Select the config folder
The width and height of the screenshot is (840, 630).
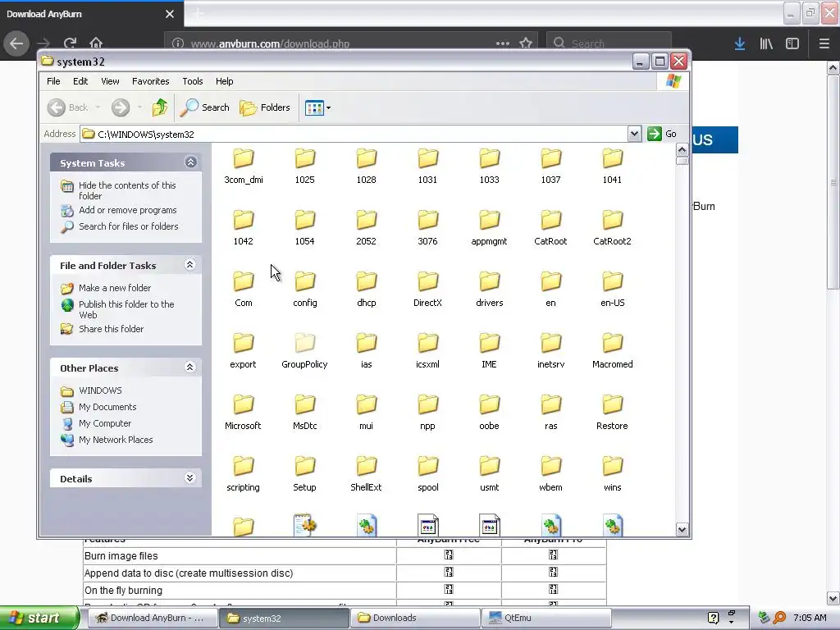[305, 290]
